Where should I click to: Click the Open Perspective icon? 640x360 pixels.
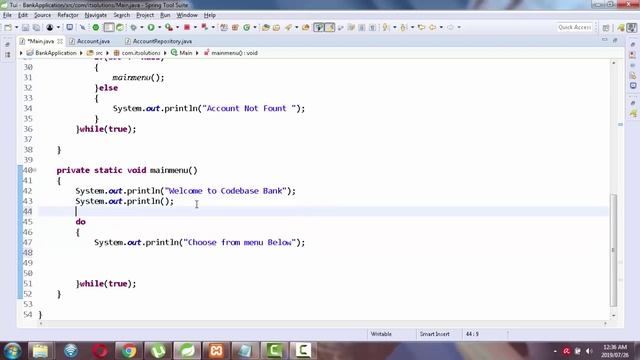point(606,28)
